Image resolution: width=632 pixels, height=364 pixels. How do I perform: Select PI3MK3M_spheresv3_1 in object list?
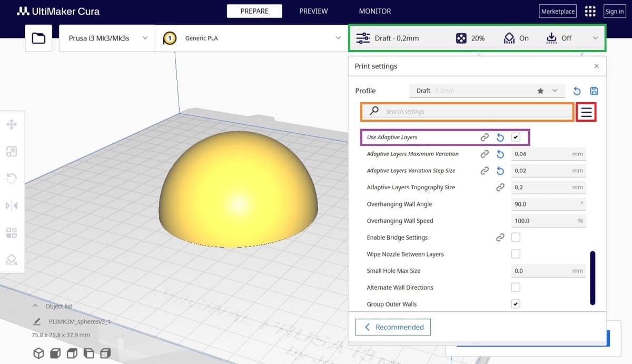pyautogui.click(x=79, y=321)
